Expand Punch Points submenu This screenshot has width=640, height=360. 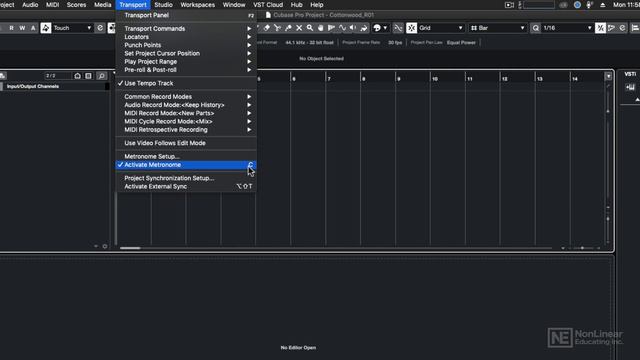186,45
